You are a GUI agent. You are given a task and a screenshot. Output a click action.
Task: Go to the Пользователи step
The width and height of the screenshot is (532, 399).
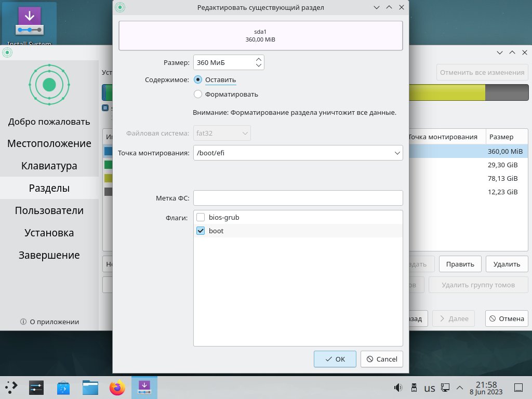[49, 210]
